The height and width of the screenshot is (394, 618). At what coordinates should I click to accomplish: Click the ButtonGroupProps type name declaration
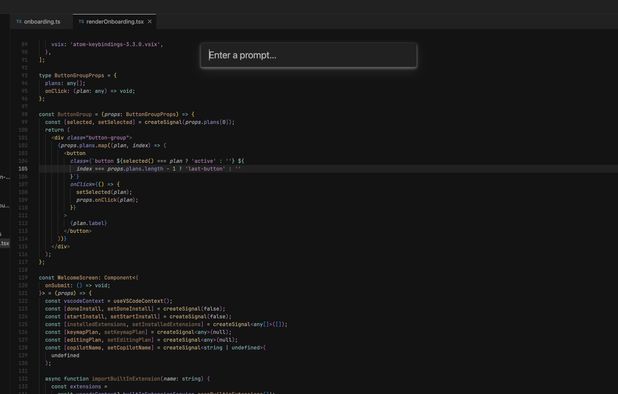click(79, 75)
